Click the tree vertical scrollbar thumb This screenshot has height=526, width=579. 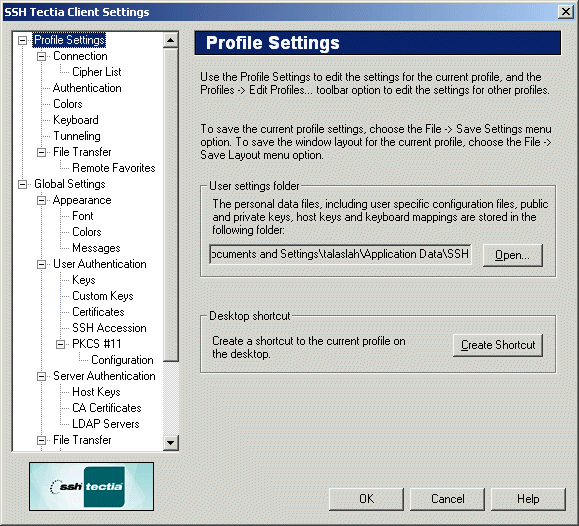171,205
